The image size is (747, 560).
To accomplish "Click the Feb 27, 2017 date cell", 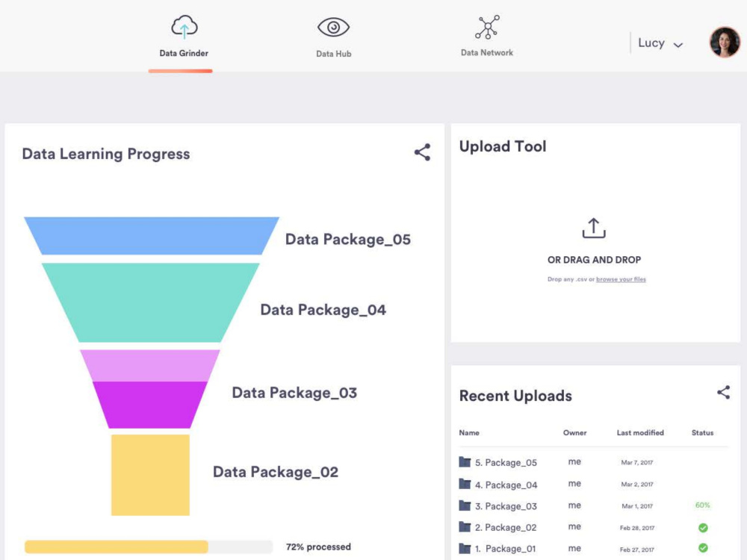I will 637,550.
